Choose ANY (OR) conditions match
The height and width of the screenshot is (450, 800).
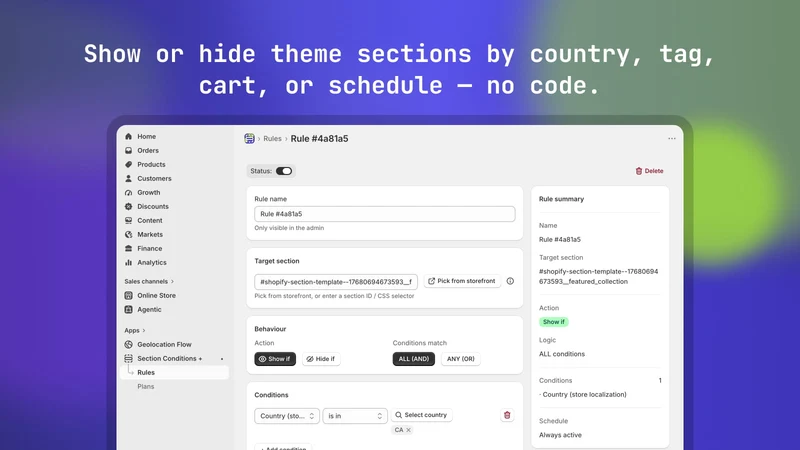coord(461,359)
